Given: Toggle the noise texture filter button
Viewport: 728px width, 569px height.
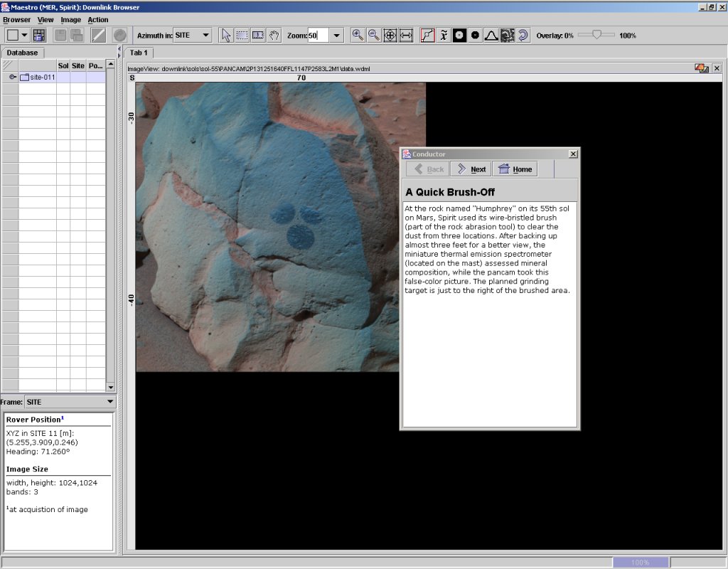Looking at the screenshot, I should pos(508,35).
